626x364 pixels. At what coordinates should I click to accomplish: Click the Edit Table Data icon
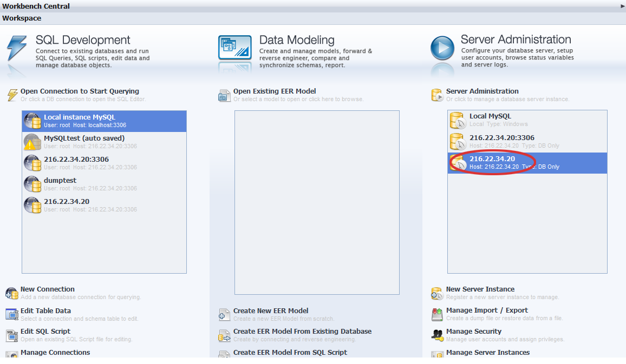coord(11,314)
